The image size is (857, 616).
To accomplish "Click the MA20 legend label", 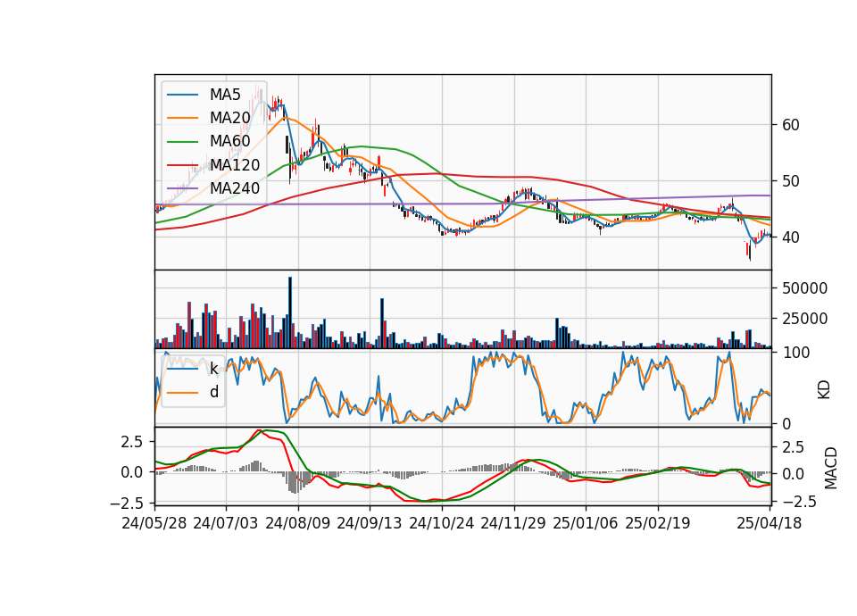I will point(229,118).
